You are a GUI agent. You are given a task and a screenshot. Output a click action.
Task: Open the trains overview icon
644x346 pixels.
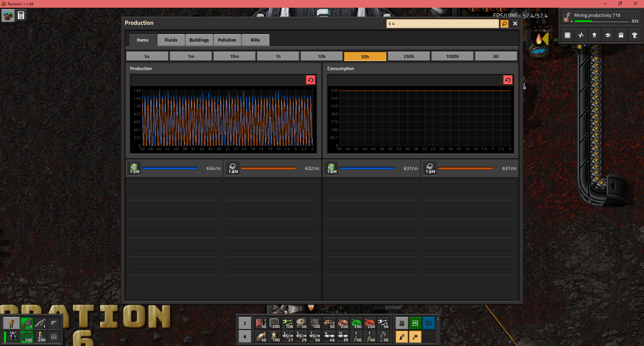click(621, 35)
